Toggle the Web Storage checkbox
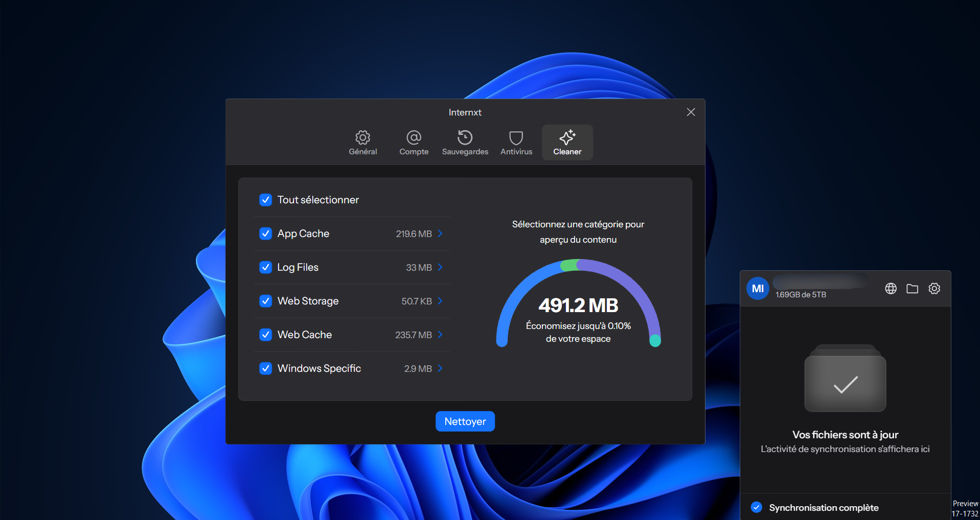The height and width of the screenshot is (520, 980). (265, 301)
